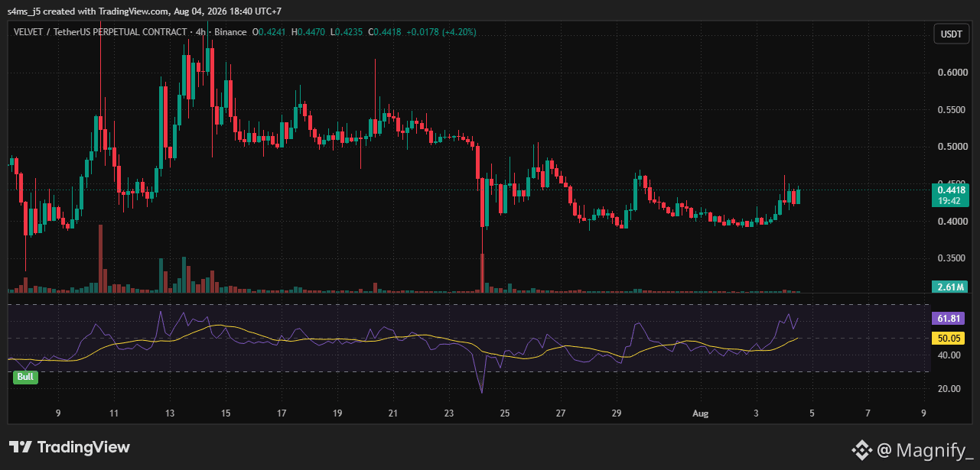Image resolution: width=980 pixels, height=470 pixels.
Task: Click the green Bull signal label
Action: coord(24,377)
